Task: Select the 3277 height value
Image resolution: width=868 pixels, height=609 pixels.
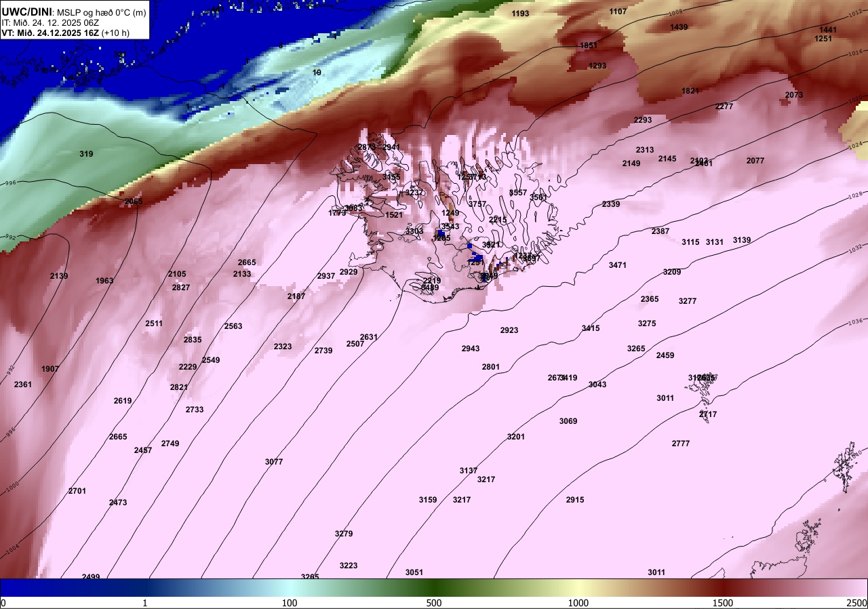Action: pos(688,301)
